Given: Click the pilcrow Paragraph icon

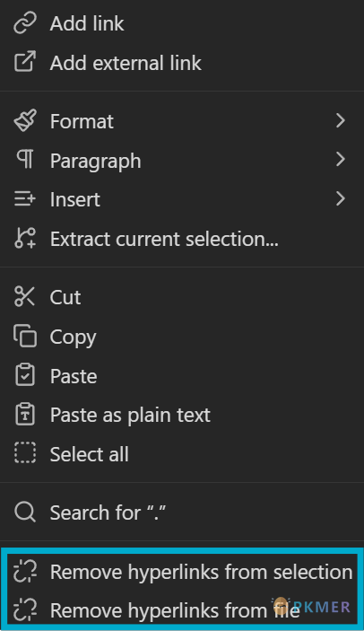Looking at the screenshot, I should coord(25,159).
